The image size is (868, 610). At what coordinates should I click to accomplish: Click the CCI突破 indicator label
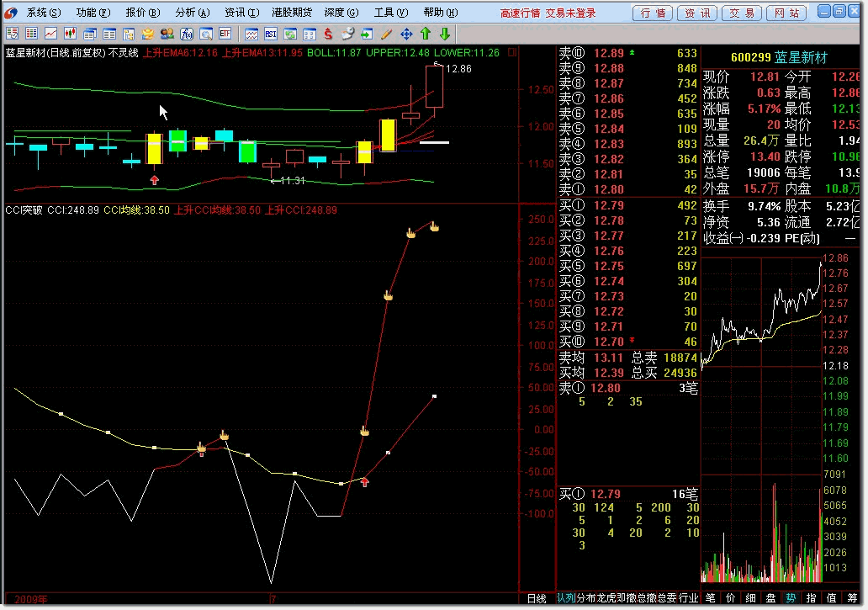coord(24,210)
